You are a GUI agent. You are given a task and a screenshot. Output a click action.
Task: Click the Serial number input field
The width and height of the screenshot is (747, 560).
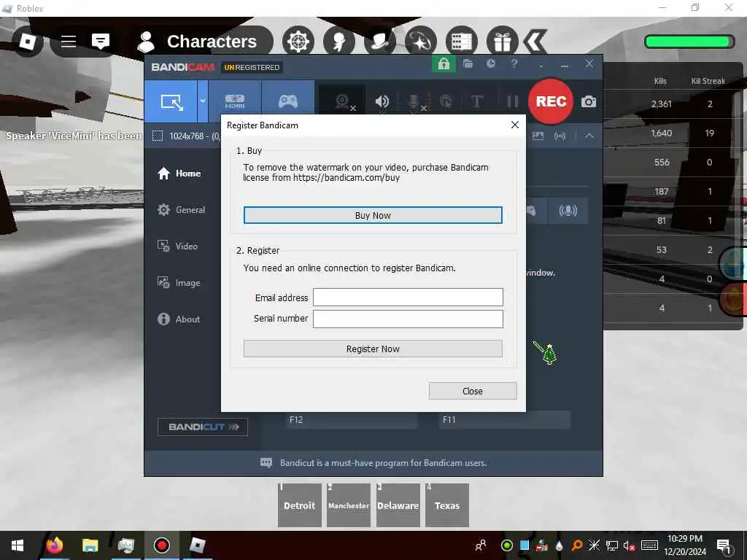(x=408, y=319)
